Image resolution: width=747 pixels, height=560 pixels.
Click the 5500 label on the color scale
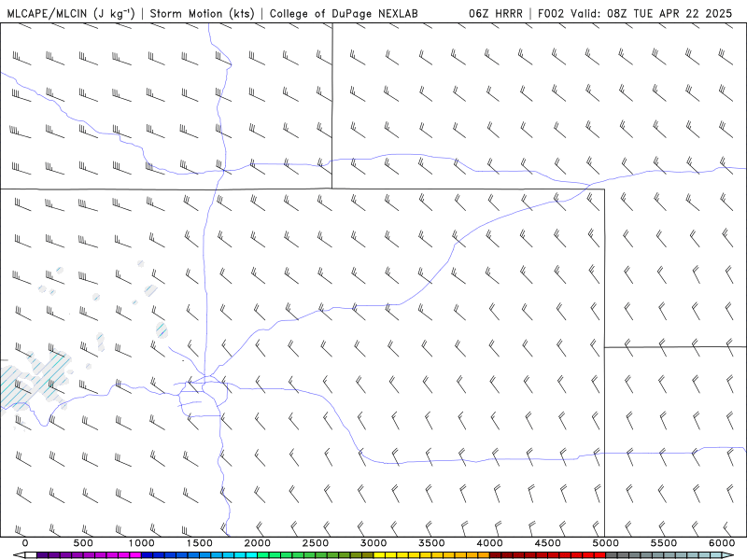(x=664, y=543)
